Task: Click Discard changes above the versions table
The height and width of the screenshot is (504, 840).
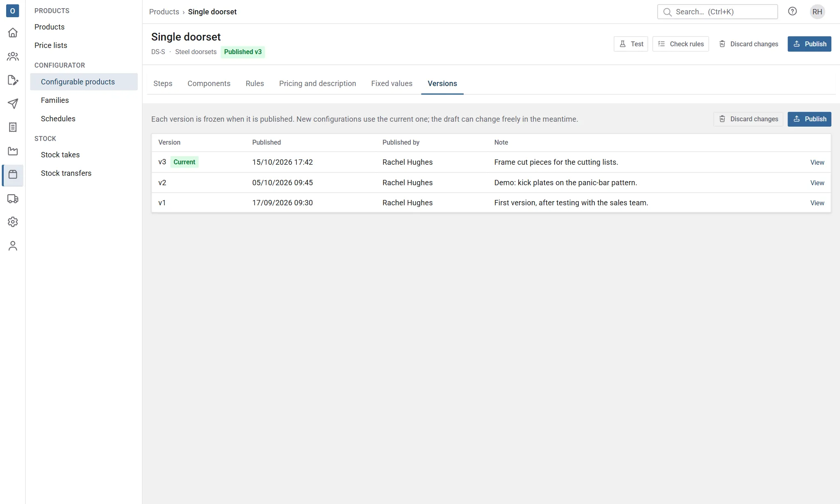Action: (748, 119)
